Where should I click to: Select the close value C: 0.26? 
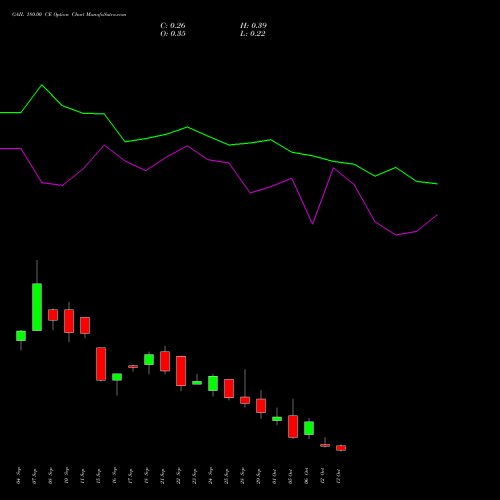click(x=173, y=26)
